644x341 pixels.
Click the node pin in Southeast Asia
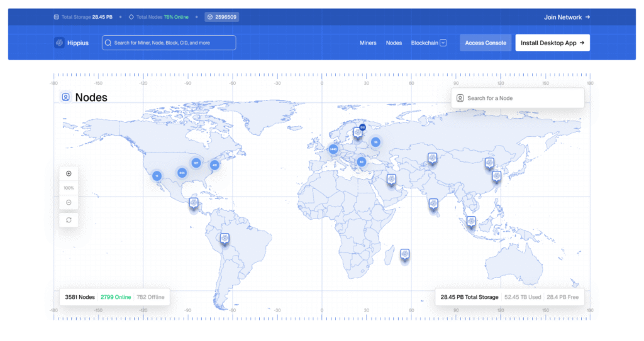[x=471, y=222]
